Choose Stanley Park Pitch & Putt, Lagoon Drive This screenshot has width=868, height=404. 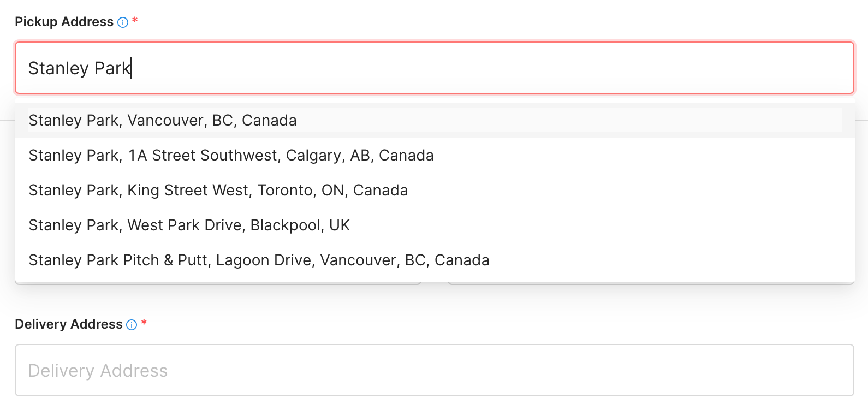coord(259,260)
